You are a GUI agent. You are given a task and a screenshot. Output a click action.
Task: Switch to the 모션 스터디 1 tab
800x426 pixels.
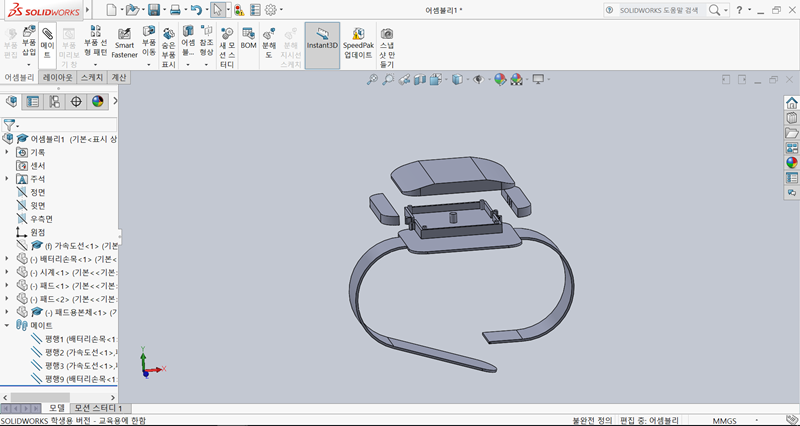[97, 408]
